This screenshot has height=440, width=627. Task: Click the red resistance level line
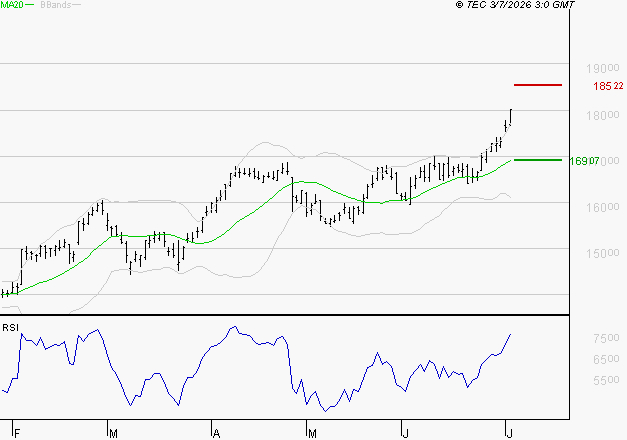point(538,85)
